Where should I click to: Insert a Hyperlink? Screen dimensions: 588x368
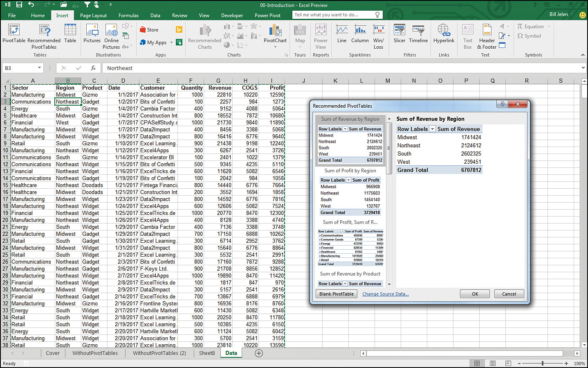click(x=444, y=33)
